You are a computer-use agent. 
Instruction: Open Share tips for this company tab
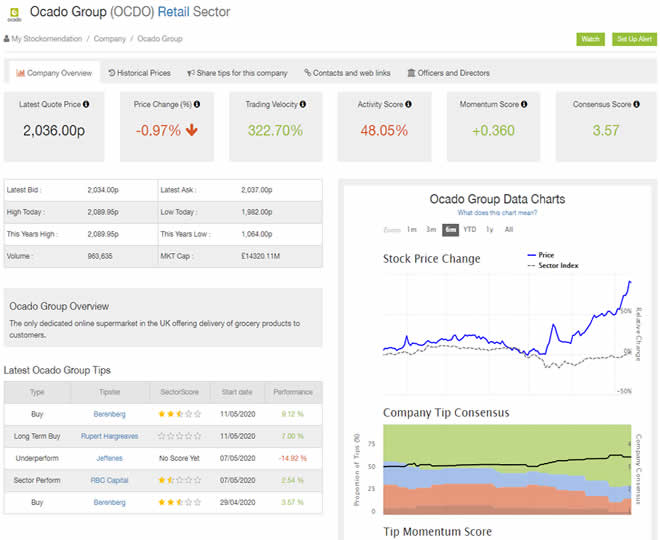(x=237, y=73)
